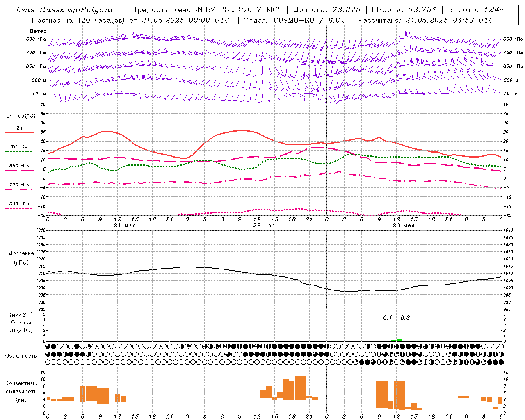Click the Давление panel label

coord(21,253)
